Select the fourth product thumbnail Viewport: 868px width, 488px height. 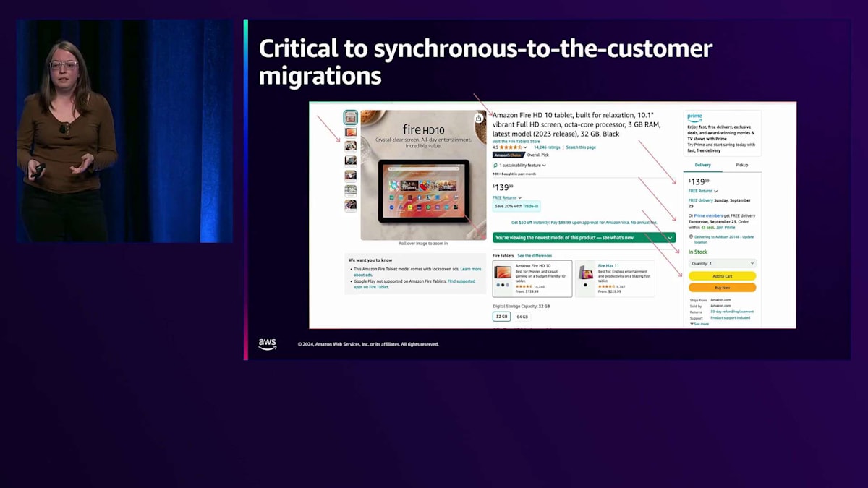click(350, 160)
